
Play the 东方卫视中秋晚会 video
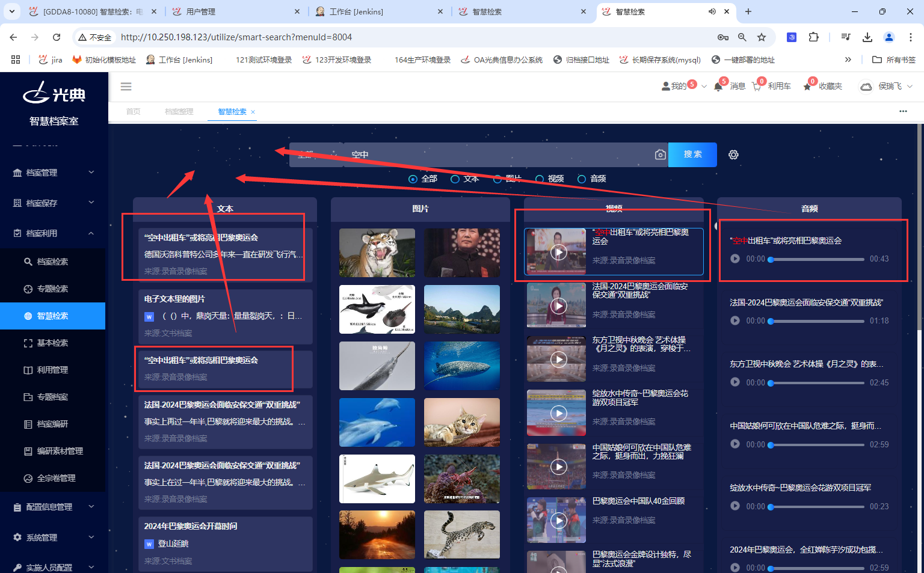[559, 360]
